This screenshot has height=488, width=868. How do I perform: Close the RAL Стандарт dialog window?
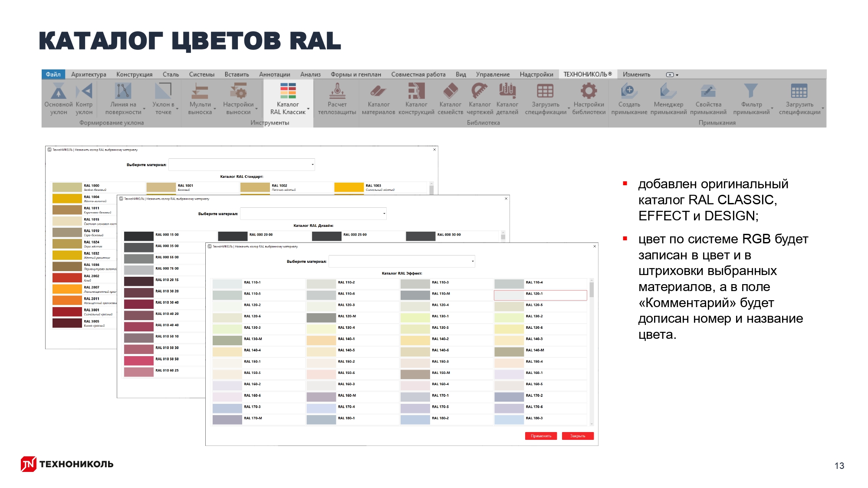point(434,150)
